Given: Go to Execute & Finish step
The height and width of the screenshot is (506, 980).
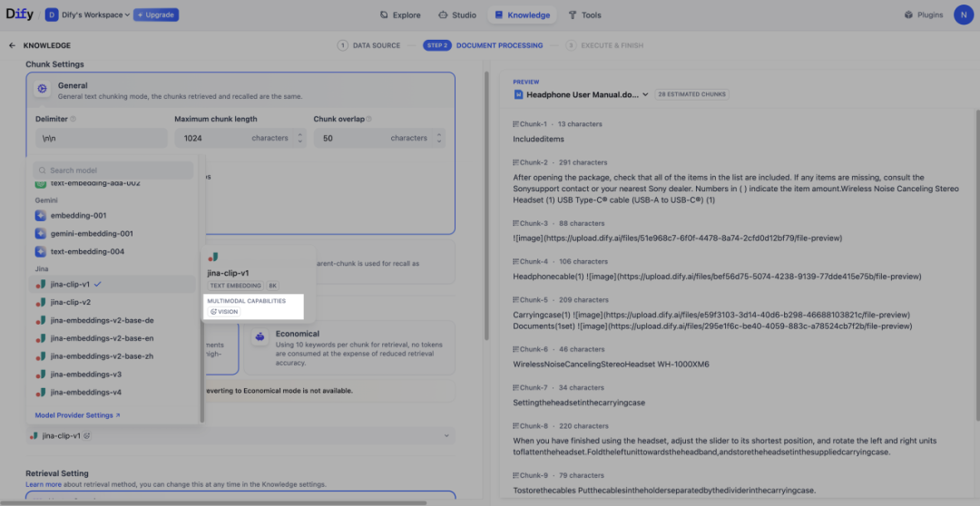Looking at the screenshot, I should pos(604,45).
